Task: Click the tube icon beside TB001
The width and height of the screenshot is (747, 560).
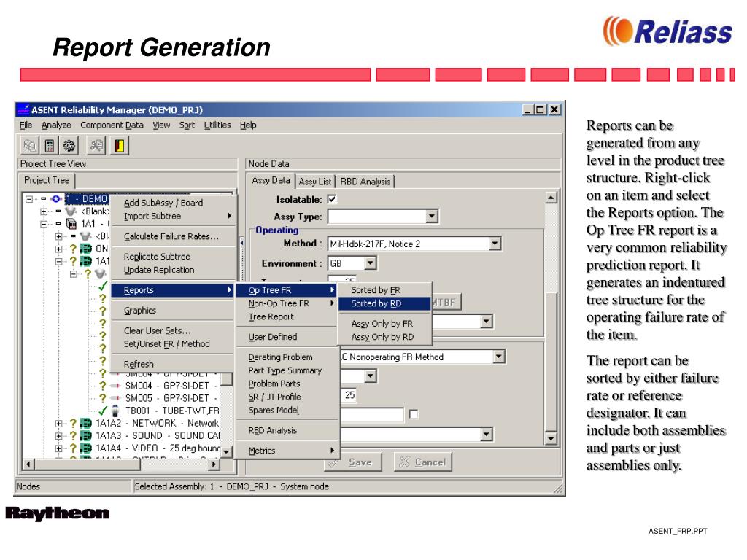Action: 115,411
